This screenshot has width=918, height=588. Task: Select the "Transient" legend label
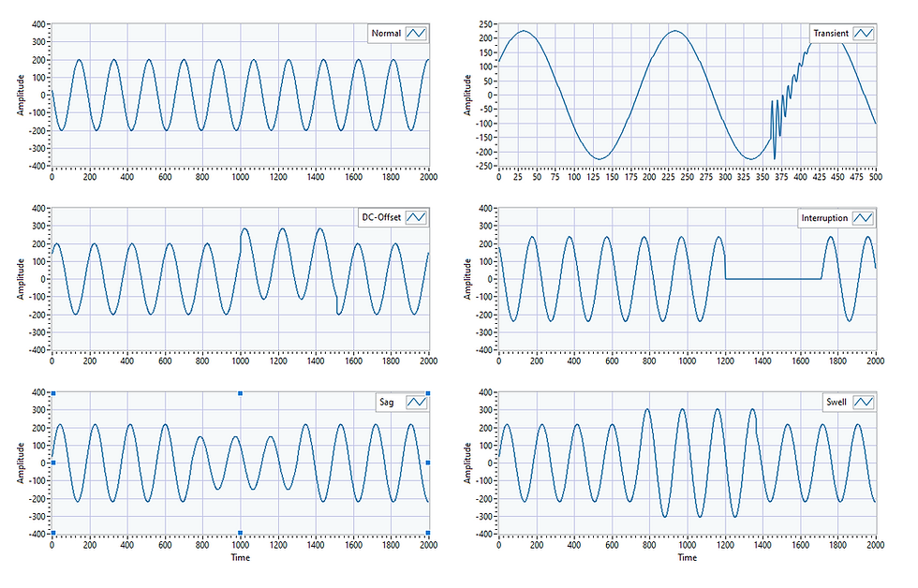point(831,34)
